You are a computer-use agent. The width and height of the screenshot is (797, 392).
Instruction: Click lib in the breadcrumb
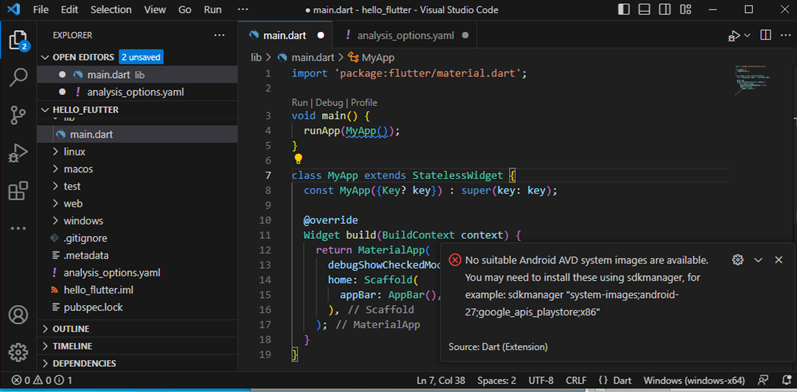tap(256, 58)
